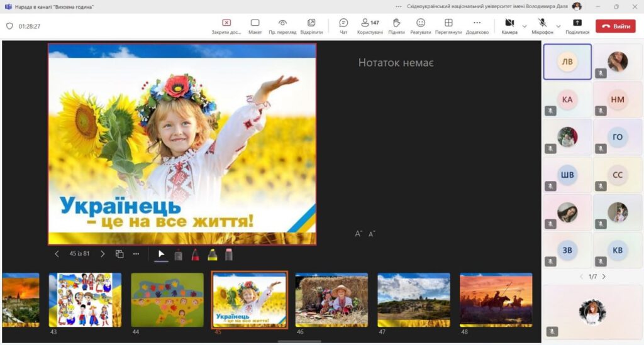Increase the notes font size
The width and height of the screenshot is (644, 345).
pyautogui.click(x=358, y=234)
